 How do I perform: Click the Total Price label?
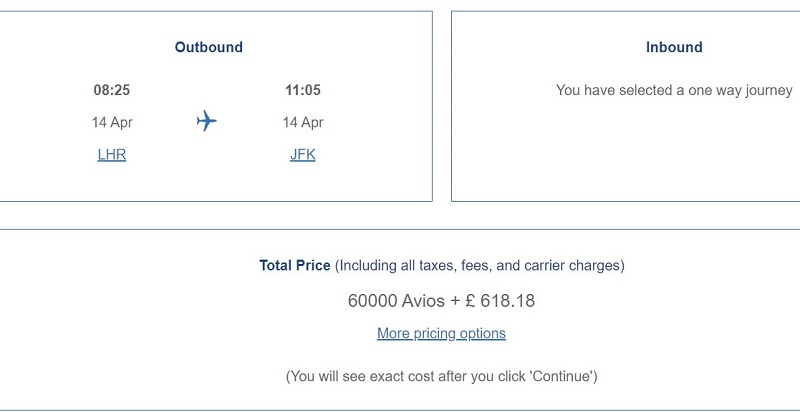[295, 265]
